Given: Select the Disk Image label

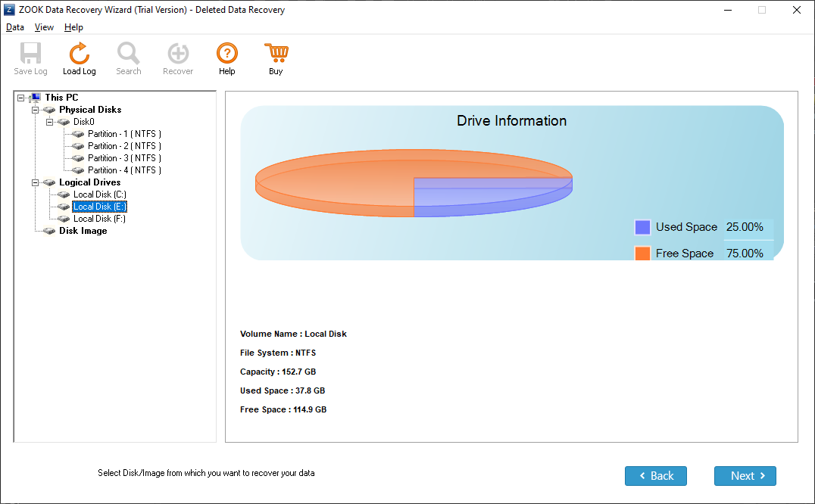Looking at the screenshot, I should point(83,231).
